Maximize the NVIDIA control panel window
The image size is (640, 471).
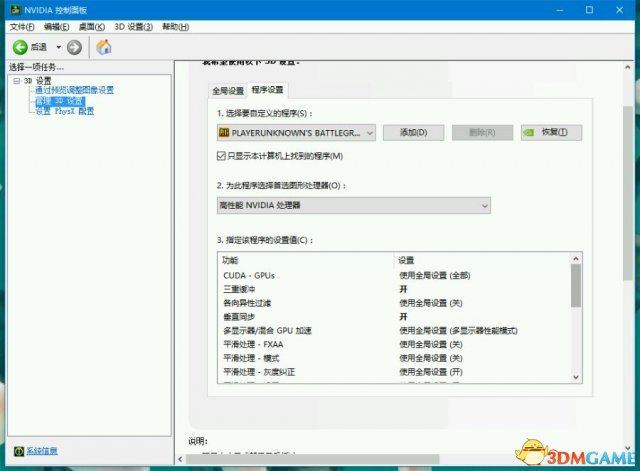(x=589, y=10)
